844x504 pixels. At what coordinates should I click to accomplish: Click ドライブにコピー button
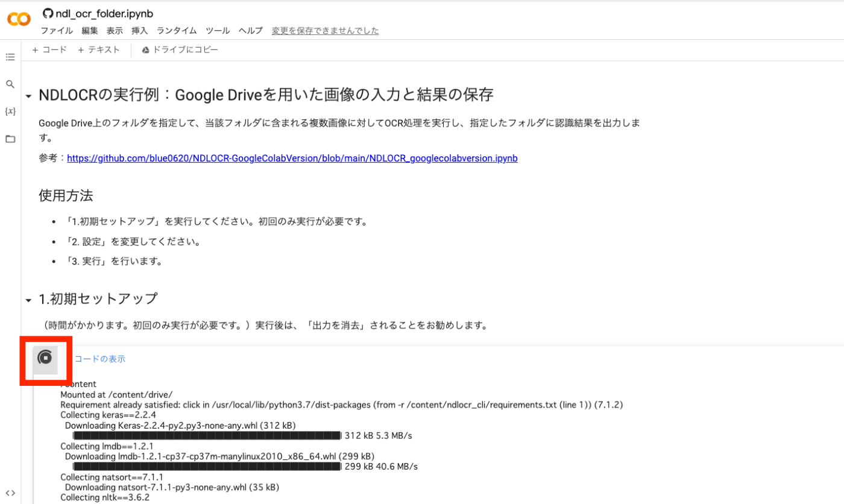tap(180, 50)
